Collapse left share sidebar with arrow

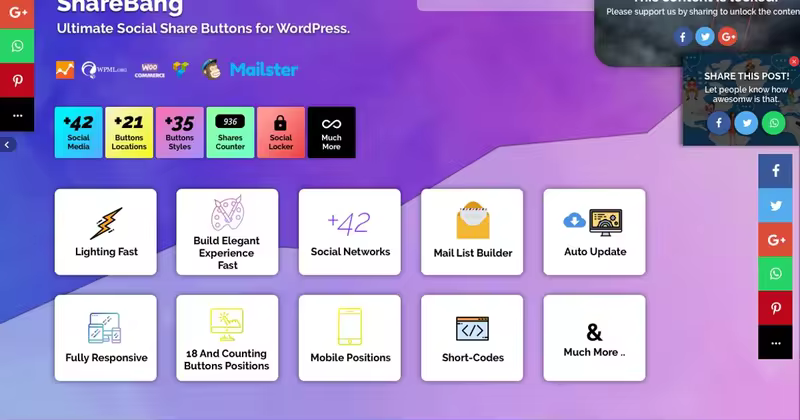(7, 145)
